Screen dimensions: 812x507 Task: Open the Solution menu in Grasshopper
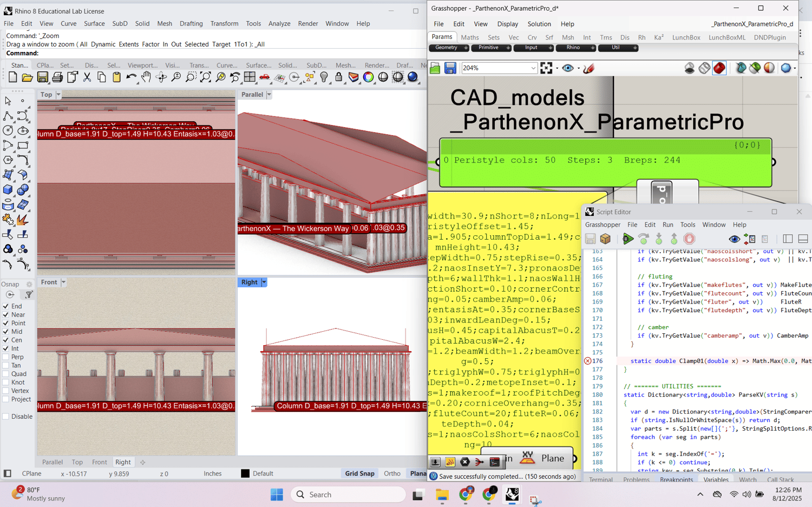pos(539,24)
